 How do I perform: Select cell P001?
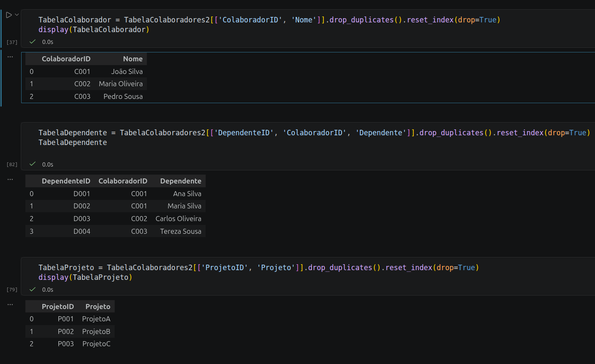tap(66, 319)
